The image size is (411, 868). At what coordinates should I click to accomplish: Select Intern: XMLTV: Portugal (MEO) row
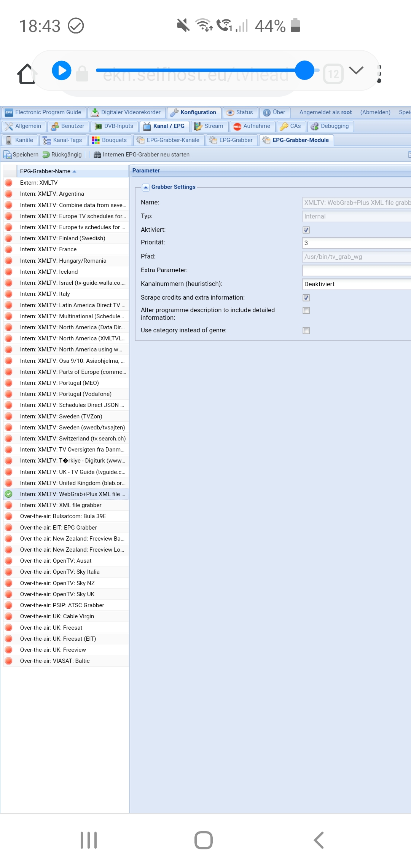click(66, 383)
